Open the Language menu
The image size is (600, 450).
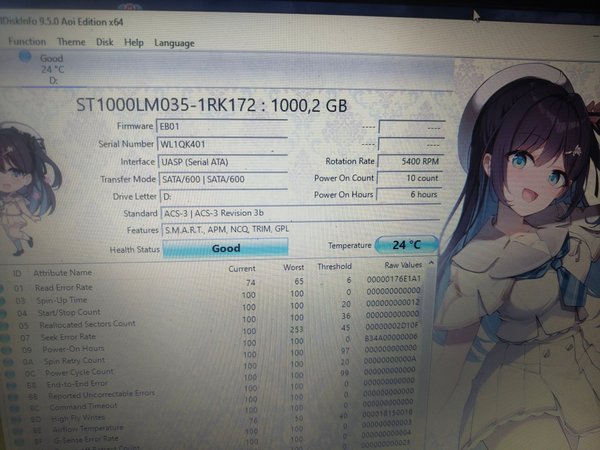coord(174,43)
